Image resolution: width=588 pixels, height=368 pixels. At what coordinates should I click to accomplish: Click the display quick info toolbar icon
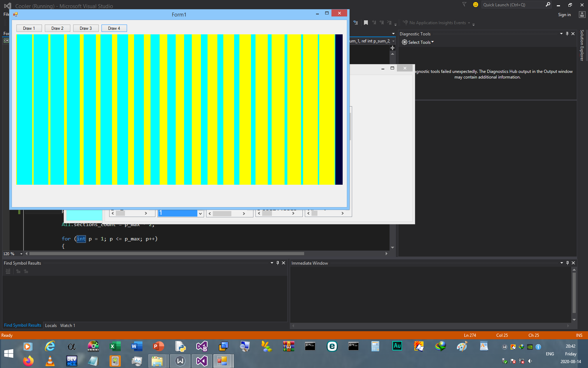pos(356,23)
